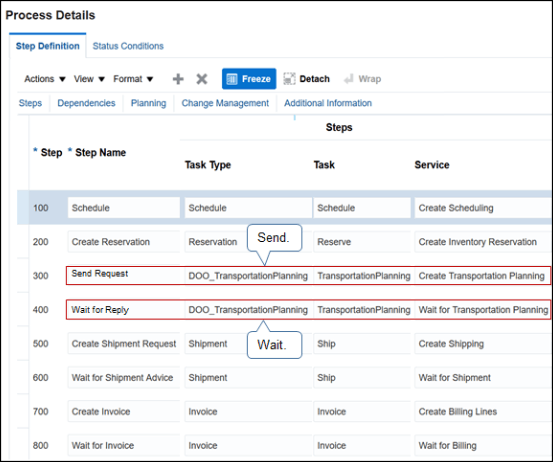Viewport: 553px width, 462px height.
Task: Select the Planning column group link
Action: [x=148, y=103]
